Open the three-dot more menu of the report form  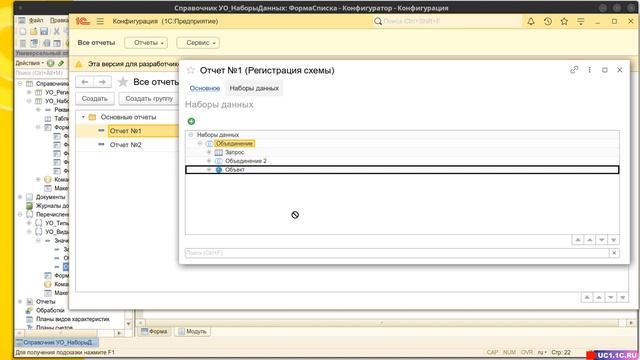589,70
